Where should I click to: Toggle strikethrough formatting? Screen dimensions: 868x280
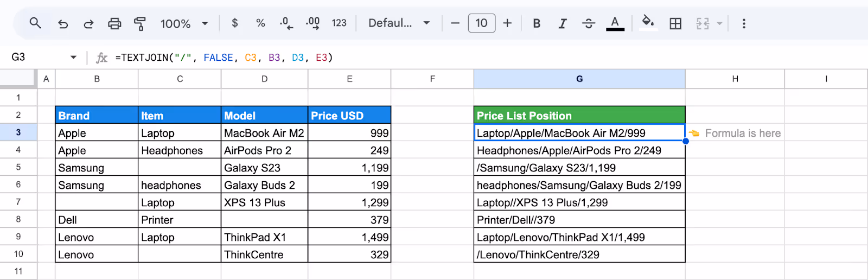coord(589,23)
